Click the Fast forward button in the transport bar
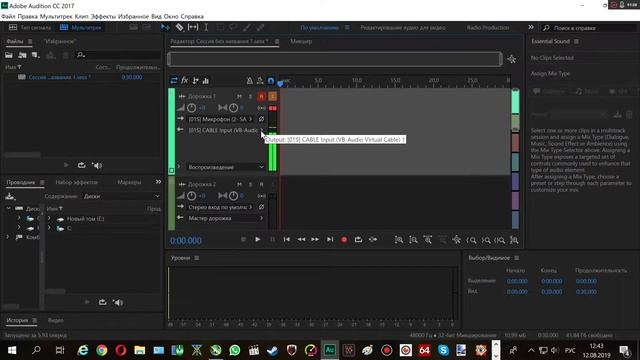This screenshot has width=640, height=360. [x=315, y=240]
